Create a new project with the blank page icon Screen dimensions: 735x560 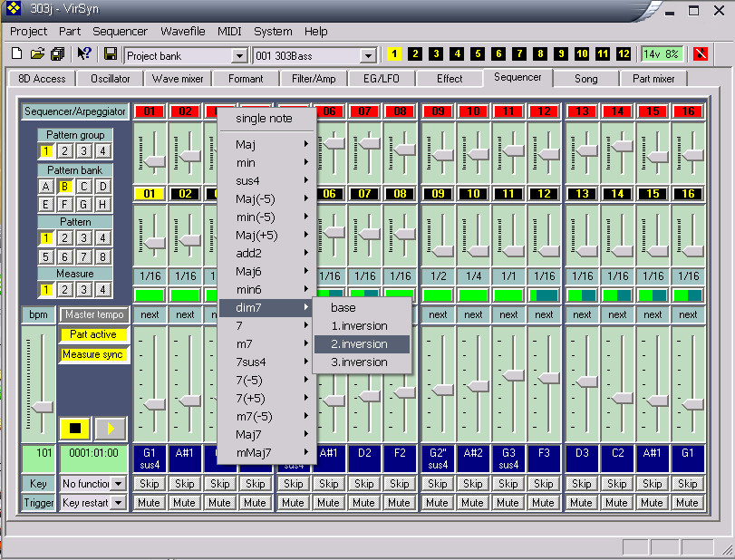pos(17,53)
